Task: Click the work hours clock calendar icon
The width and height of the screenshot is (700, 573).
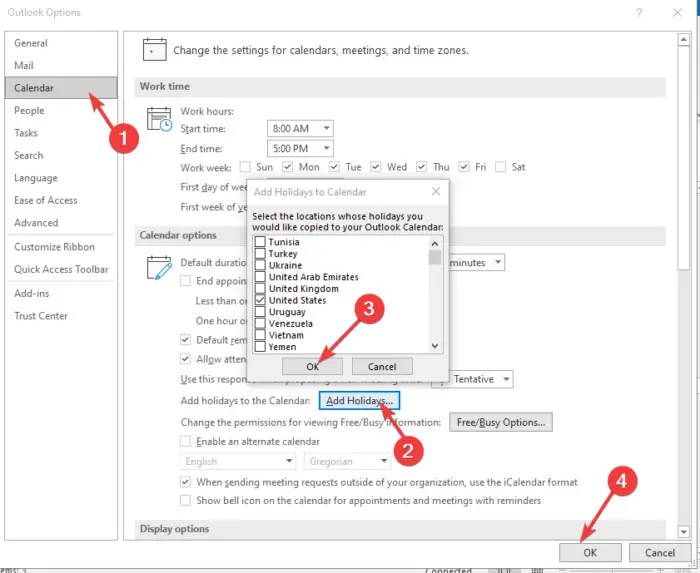Action: (x=159, y=119)
